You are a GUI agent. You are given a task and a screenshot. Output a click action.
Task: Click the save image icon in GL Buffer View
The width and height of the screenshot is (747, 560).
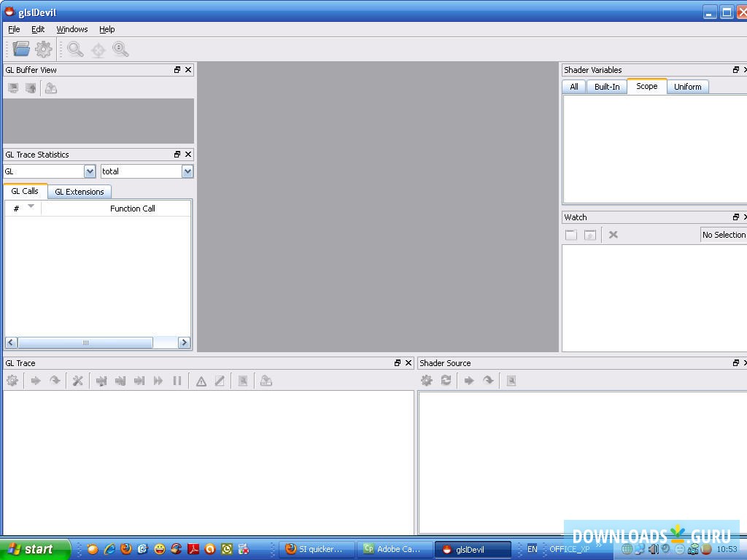tap(51, 88)
